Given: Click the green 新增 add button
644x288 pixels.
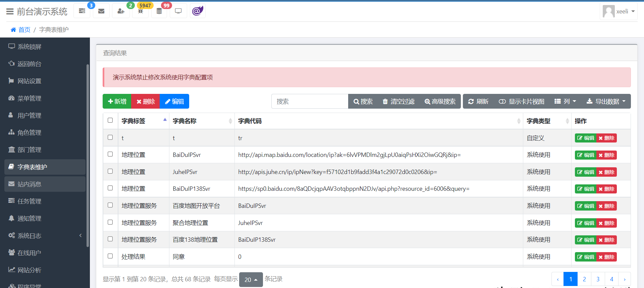Looking at the screenshot, I should pyautogui.click(x=117, y=101).
